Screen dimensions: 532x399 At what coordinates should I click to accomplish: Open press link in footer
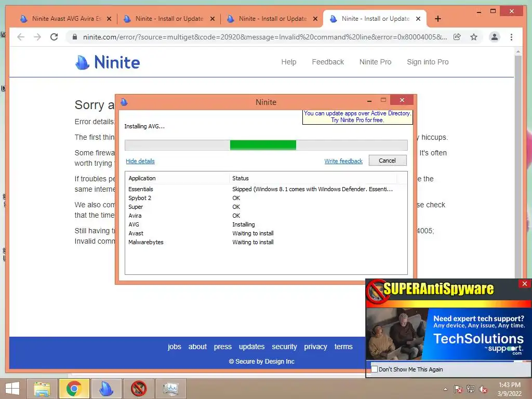tap(222, 347)
